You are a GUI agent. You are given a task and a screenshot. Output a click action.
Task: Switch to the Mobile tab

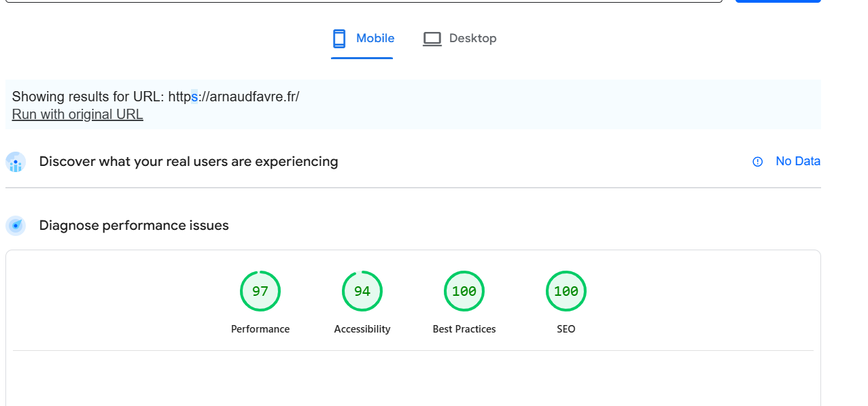(362, 39)
